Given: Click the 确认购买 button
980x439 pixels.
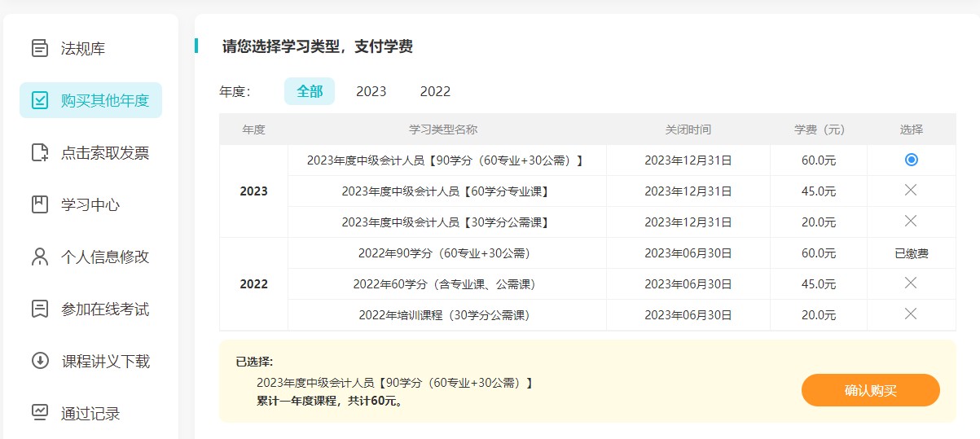Looking at the screenshot, I should (x=871, y=390).
